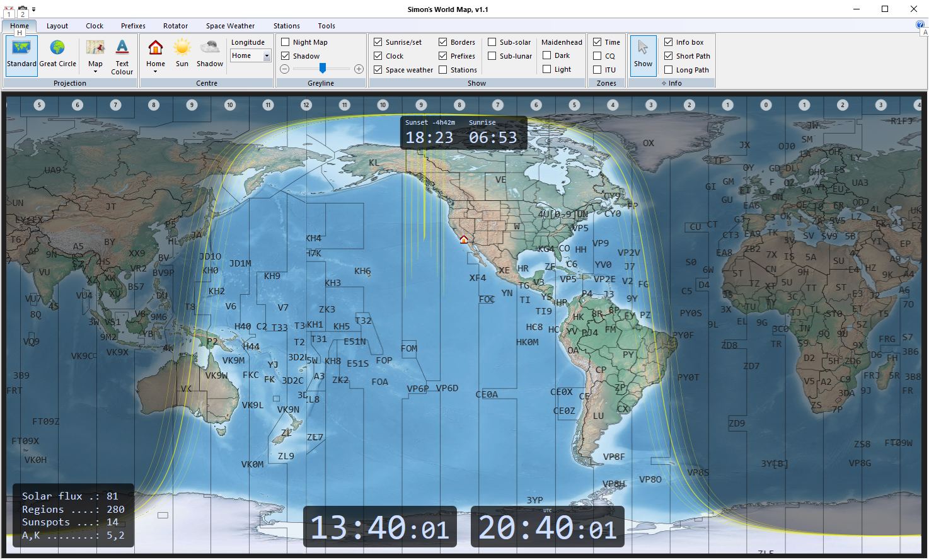929x560 pixels.
Task: Open the Space Weather tab
Action: tap(230, 26)
